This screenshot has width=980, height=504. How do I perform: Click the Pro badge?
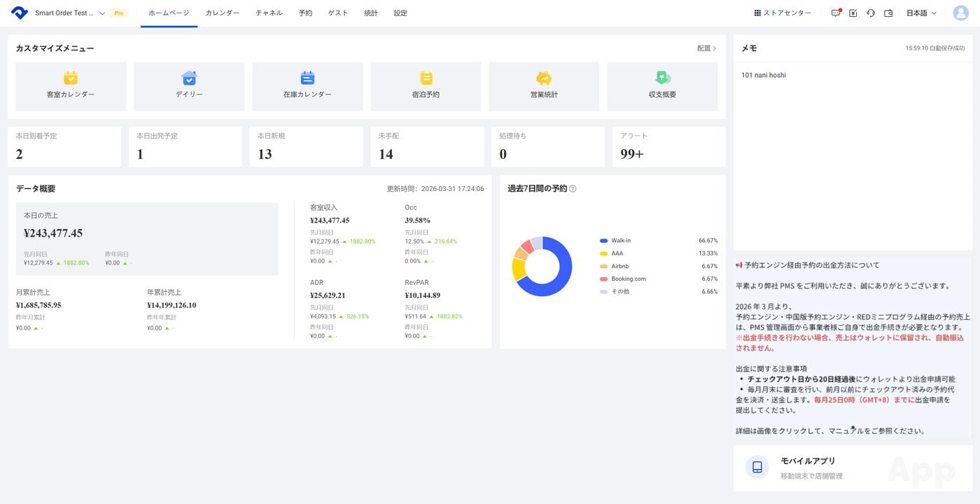pyautogui.click(x=119, y=13)
